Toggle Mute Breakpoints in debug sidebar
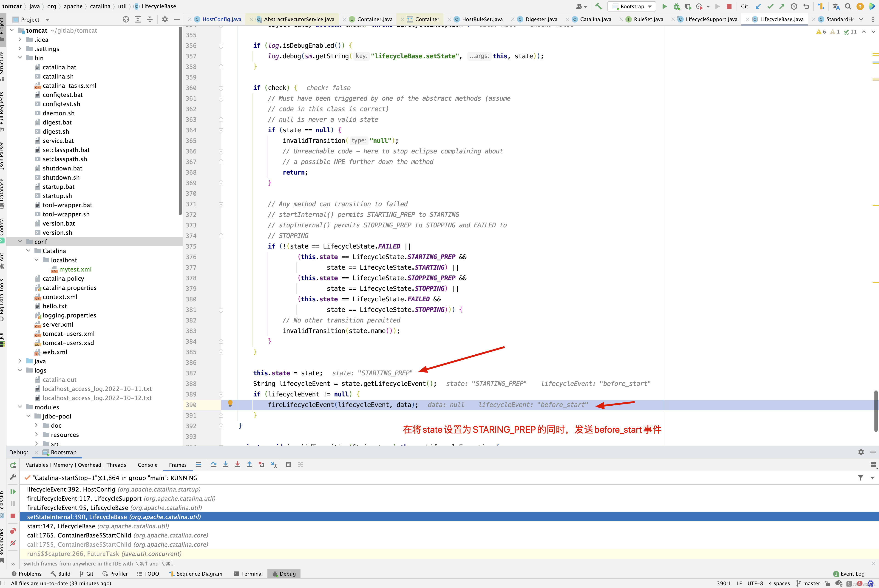The image size is (879, 588). click(x=13, y=543)
